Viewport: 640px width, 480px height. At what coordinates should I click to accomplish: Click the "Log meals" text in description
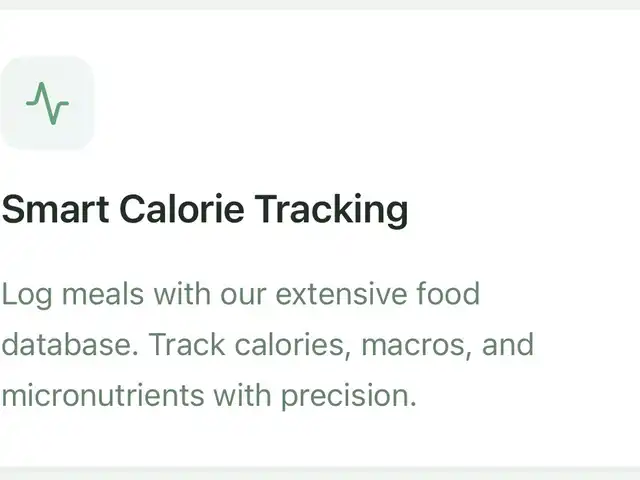73,295
